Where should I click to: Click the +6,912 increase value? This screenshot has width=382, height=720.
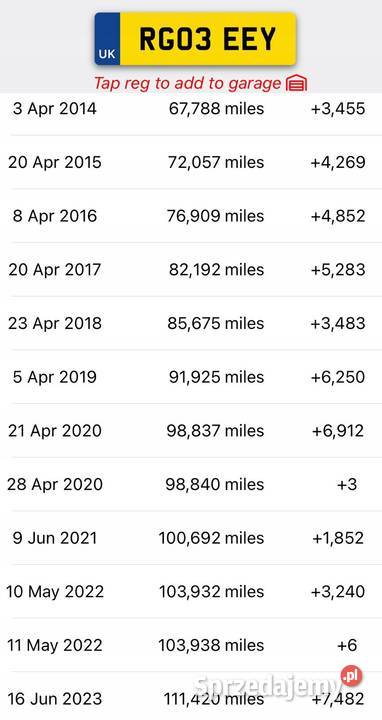coord(338,431)
